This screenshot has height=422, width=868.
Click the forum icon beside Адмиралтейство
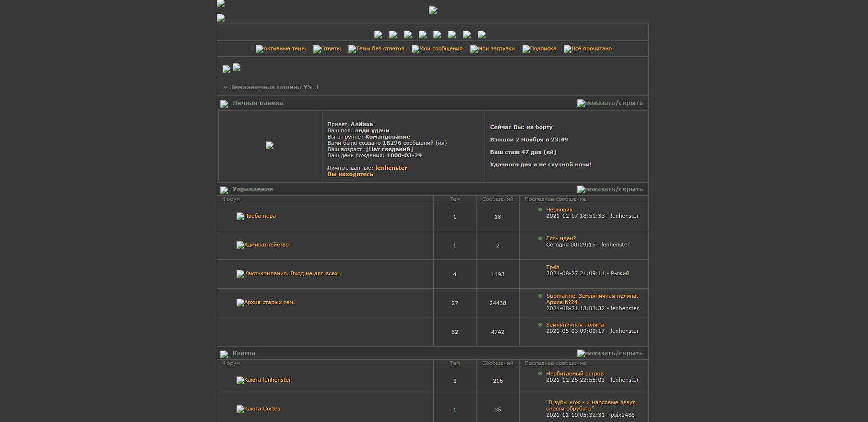pyautogui.click(x=240, y=245)
